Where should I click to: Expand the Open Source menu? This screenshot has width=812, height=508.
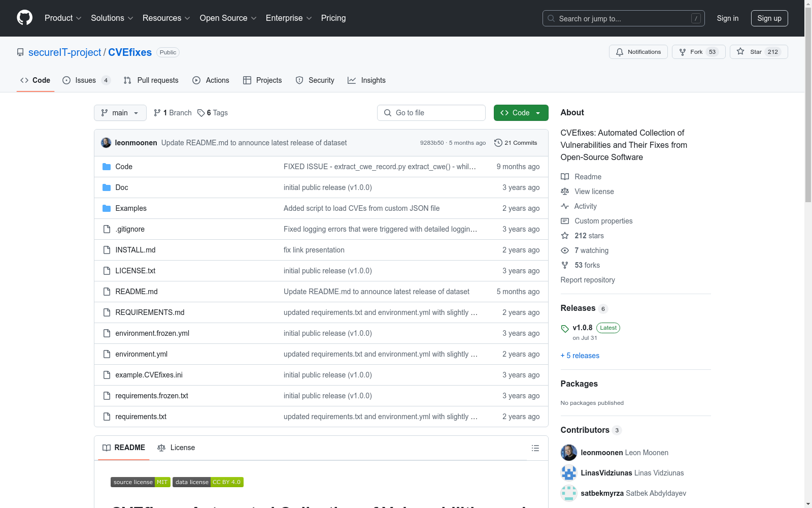[x=228, y=18]
